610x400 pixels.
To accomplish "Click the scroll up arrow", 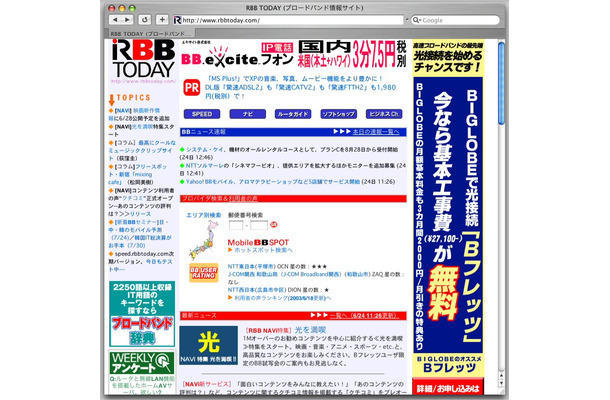I will [501, 376].
